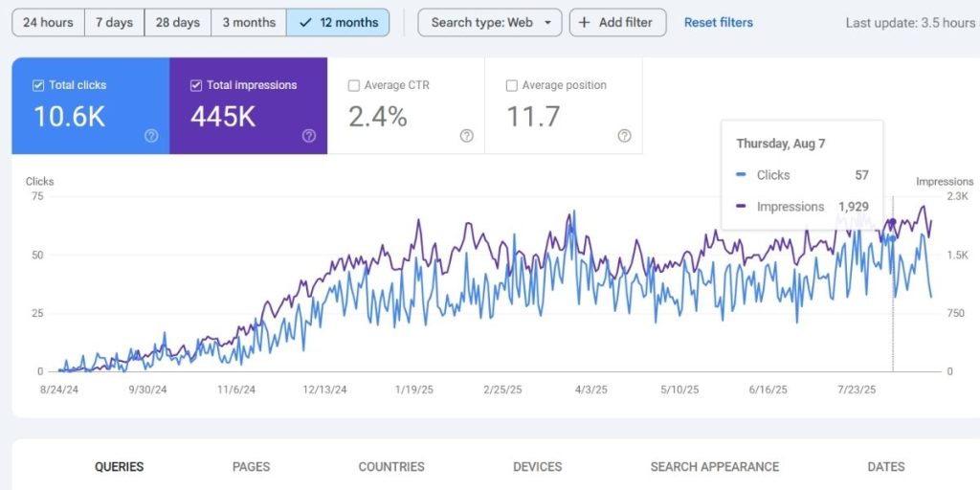
Task: Select the 12 months date range
Action: tap(338, 22)
